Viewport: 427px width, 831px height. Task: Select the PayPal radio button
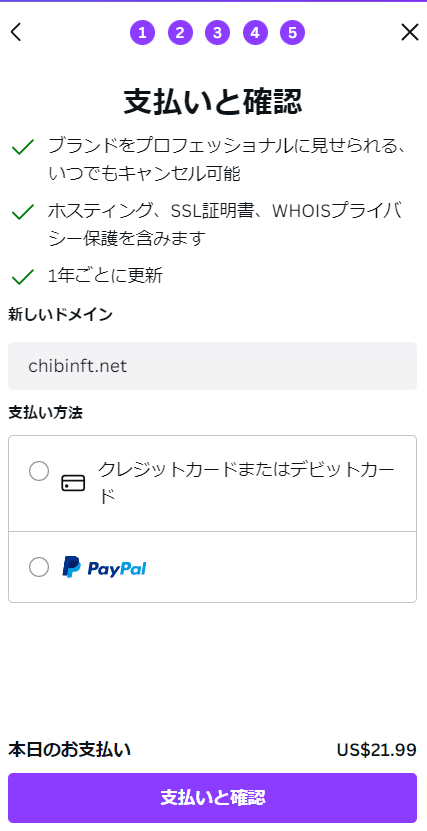point(39,567)
